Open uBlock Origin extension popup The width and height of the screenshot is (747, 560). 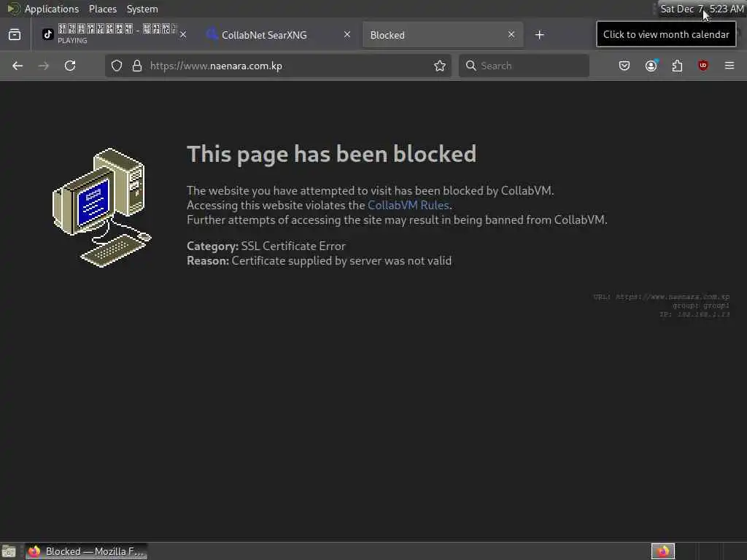703,66
